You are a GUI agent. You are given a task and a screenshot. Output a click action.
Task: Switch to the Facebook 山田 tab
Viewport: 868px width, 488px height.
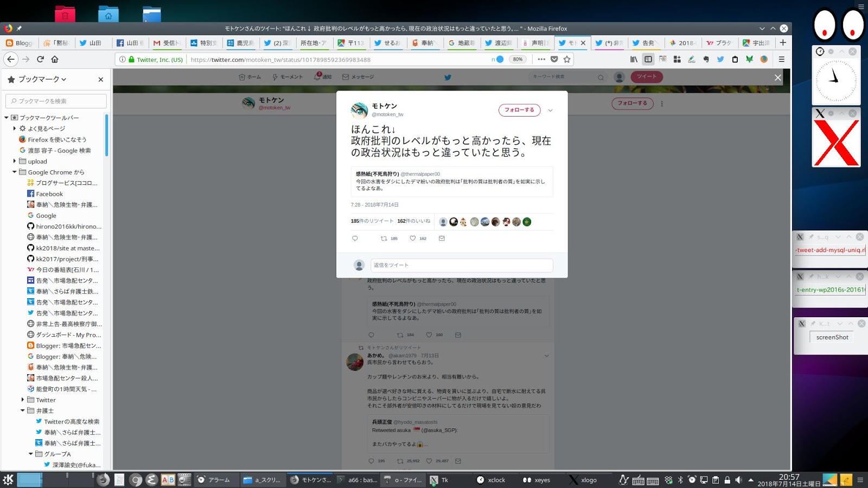point(130,43)
